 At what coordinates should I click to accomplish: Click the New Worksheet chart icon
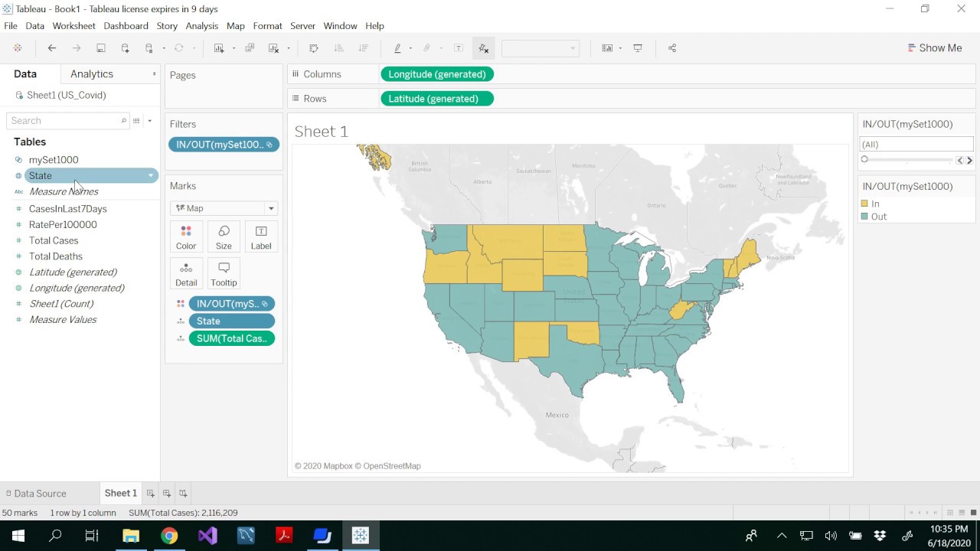pyautogui.click(x=219, y=48)
